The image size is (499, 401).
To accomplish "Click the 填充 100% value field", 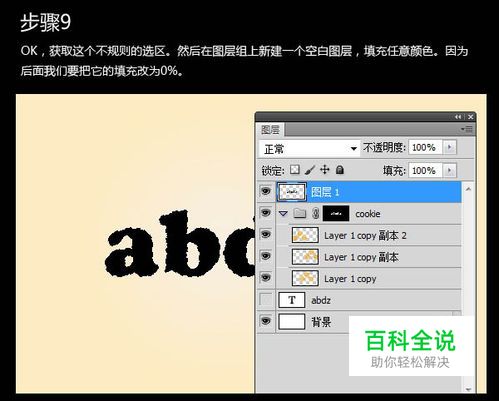I will click(x=426, y=171).
